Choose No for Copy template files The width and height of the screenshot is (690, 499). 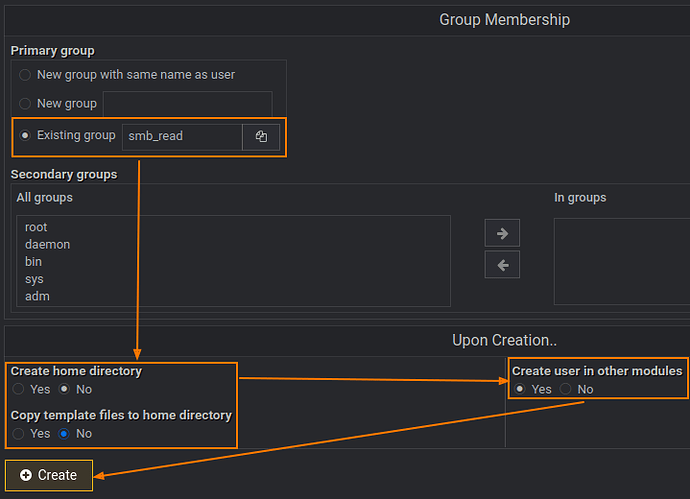[64, 434]
